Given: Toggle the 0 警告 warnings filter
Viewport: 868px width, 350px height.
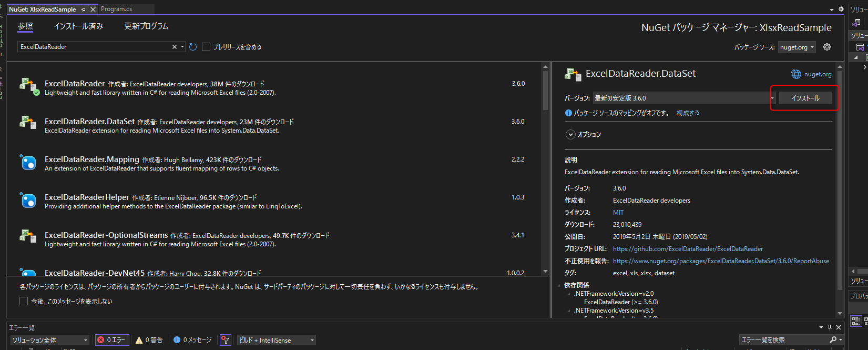Looking at the screenshot, I should (149, 340).
